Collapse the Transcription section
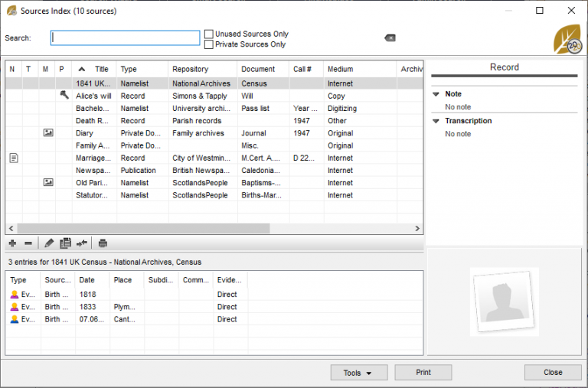Viewport: 588px width, 388px height. coord(436,121)
